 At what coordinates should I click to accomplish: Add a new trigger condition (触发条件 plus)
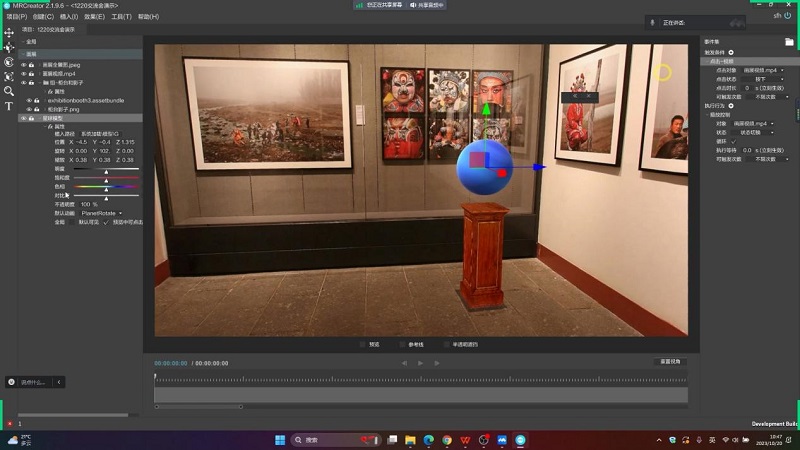tap(731, 52)
